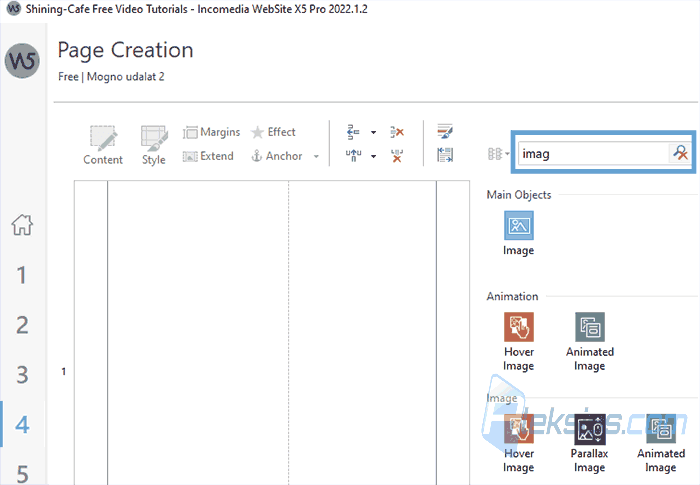
Task: Open the object list view options dropdown
Action: coord(499,154)
